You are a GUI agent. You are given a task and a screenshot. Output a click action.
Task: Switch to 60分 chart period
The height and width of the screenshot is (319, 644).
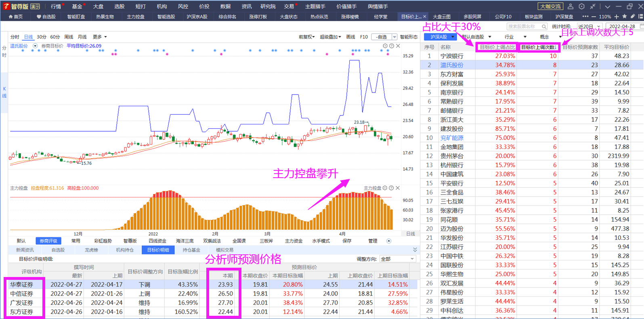55,37
